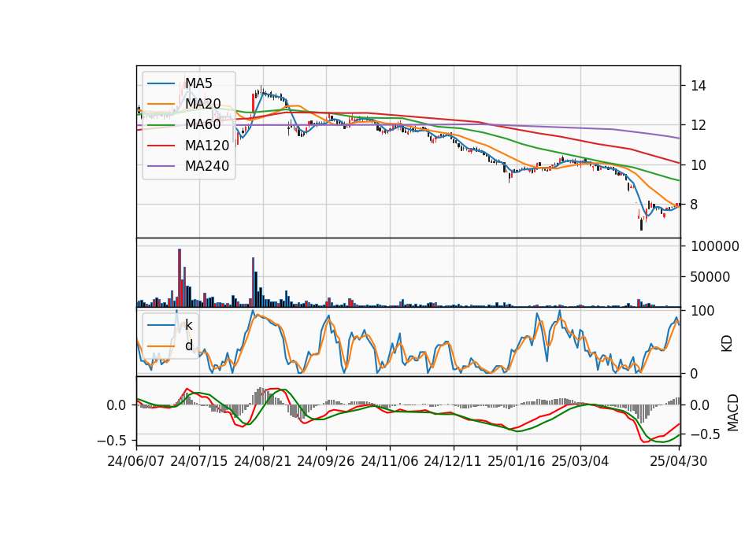Click the MA5 legend label
The width and height of the screenshot is (756, 543).
198,83
